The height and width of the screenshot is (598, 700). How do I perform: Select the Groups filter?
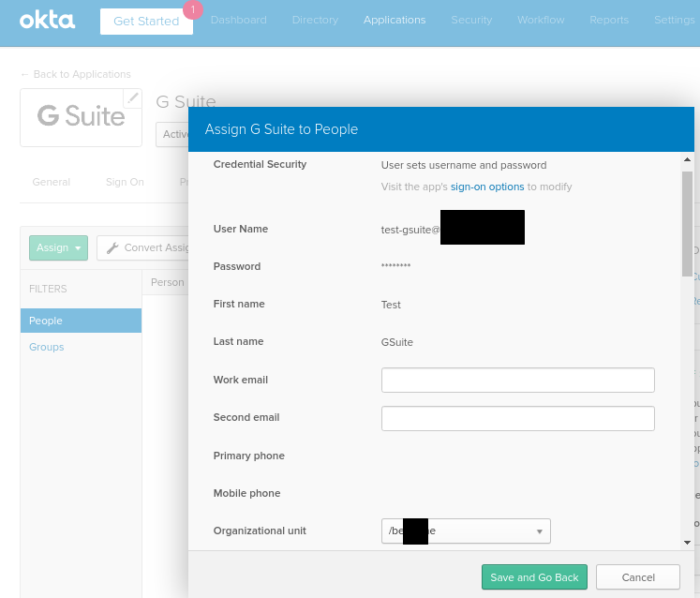[x=47, y=347]
